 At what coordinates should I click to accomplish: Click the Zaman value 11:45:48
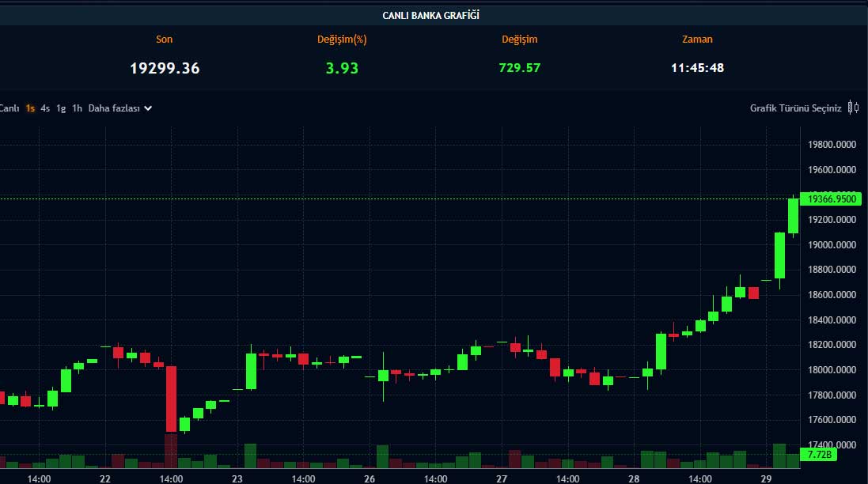coord(697,68)
